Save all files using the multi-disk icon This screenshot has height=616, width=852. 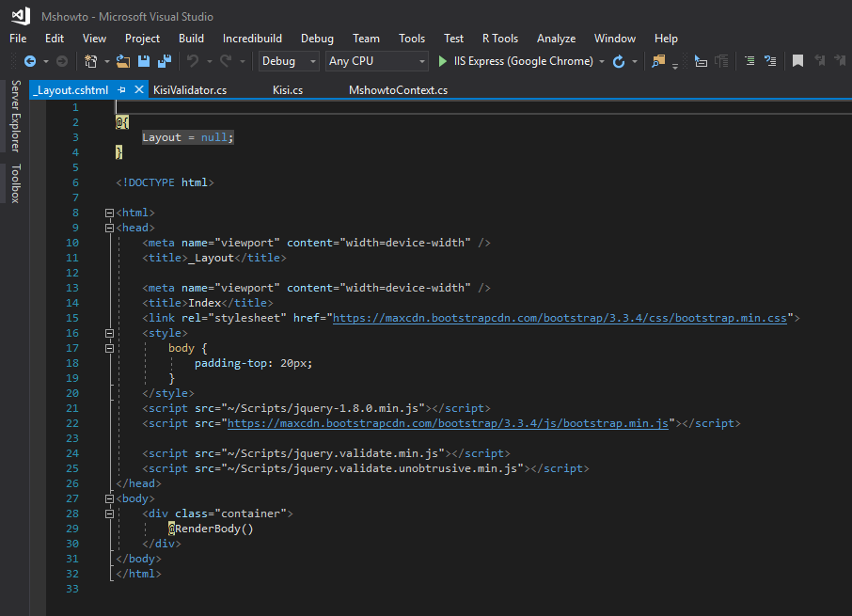pos(164,61)
